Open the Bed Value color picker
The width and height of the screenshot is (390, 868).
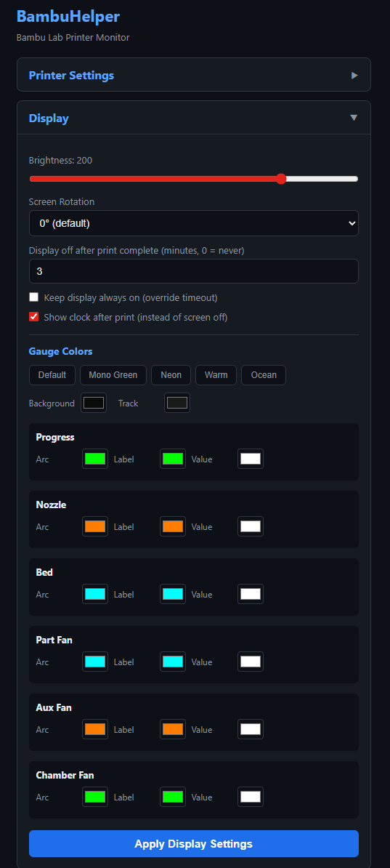pyautogui.click(x=251, y=594)
